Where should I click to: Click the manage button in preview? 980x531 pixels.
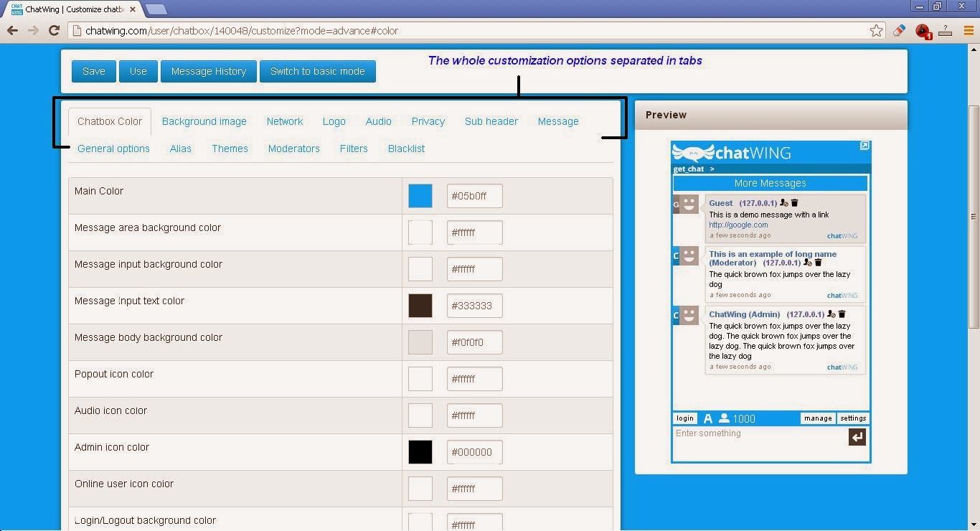tap(818, 418)
